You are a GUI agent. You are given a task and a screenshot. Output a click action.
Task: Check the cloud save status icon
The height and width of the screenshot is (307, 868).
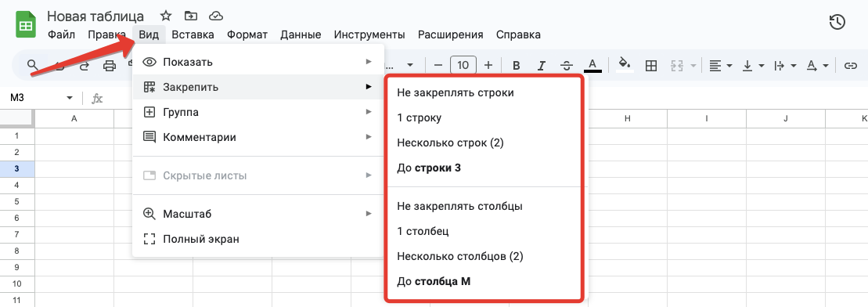point(217,16)
